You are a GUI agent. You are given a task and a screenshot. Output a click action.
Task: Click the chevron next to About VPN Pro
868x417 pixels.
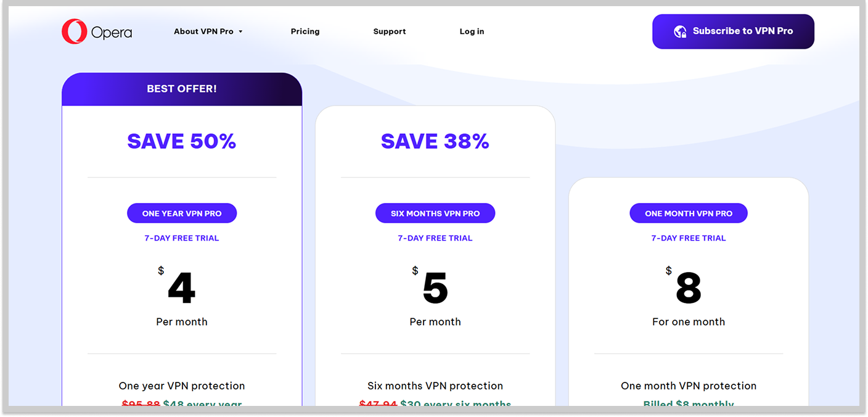(242, 31)
